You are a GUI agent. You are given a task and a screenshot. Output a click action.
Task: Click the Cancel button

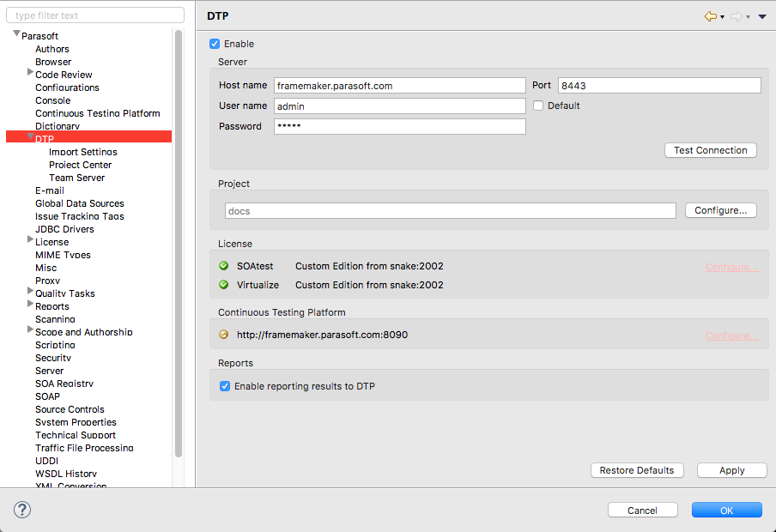pyautogui.click(x=642, y=511)
